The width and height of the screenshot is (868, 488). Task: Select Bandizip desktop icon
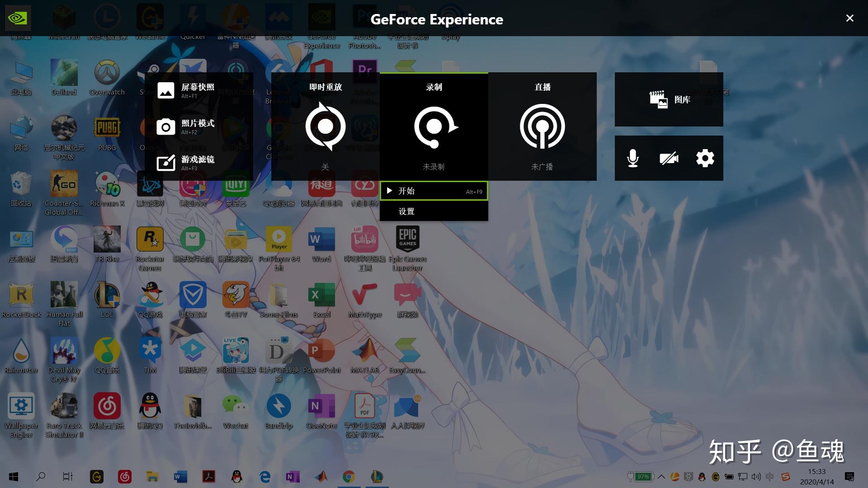pyautogui.click(x=279, y=411)
